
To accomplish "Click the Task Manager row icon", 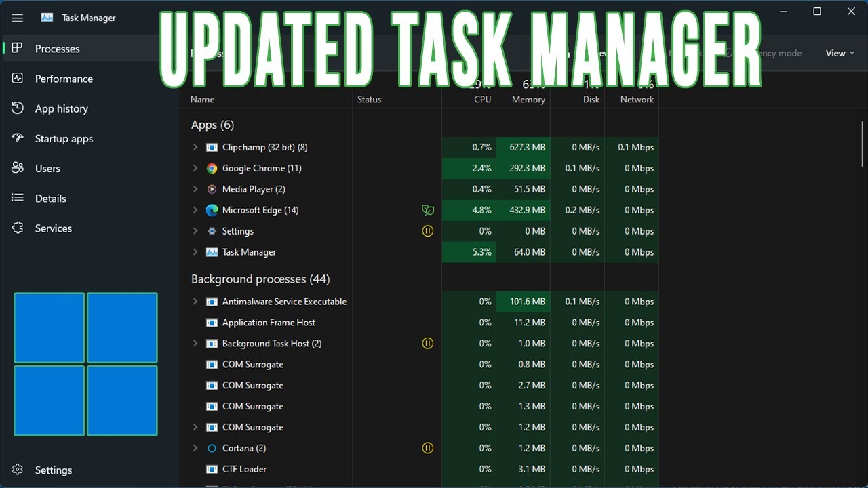I will pos(212,252).
